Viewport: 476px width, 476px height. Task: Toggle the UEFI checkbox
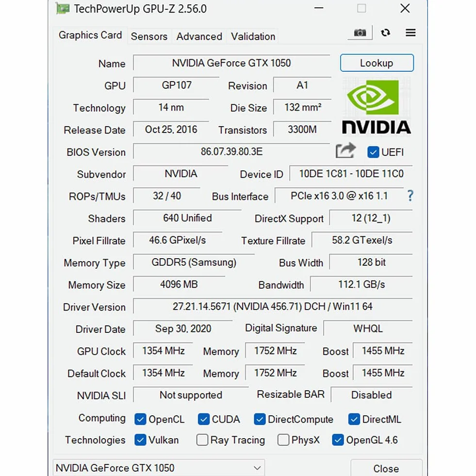tap(373, 152)
